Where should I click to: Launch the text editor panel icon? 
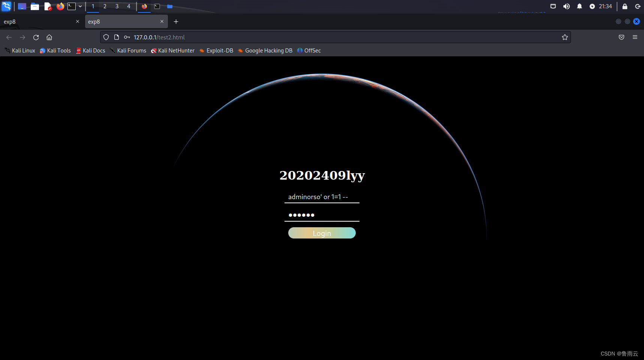pyautogui.click(x=48, y=6)
